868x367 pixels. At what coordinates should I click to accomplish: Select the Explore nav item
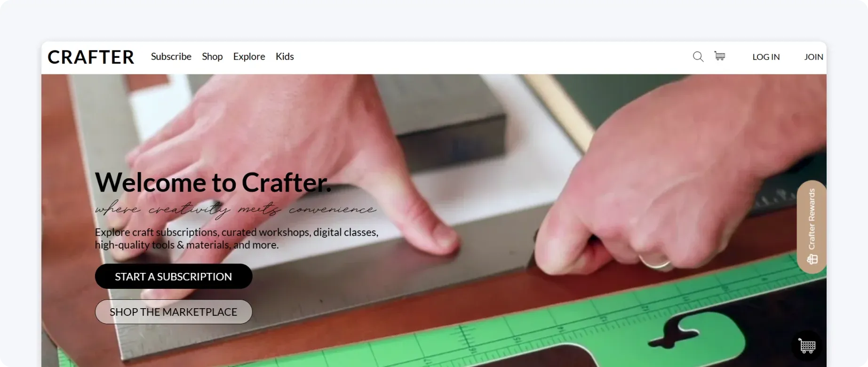pyautogui.click(x=249, y=56)
